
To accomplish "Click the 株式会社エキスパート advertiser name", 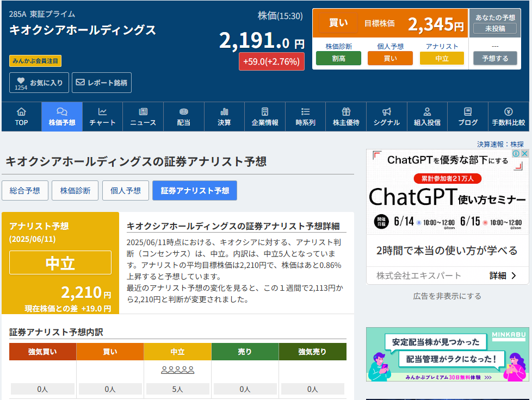I will 419,276.
